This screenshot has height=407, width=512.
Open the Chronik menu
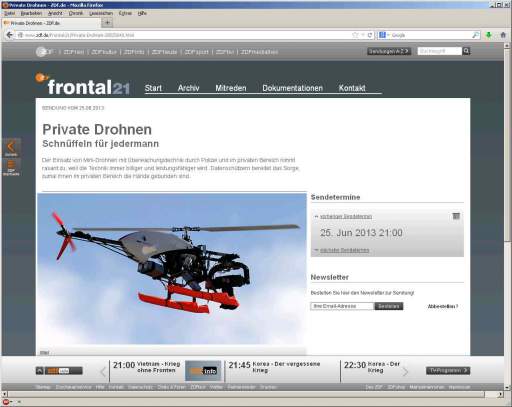coord(76,13)
